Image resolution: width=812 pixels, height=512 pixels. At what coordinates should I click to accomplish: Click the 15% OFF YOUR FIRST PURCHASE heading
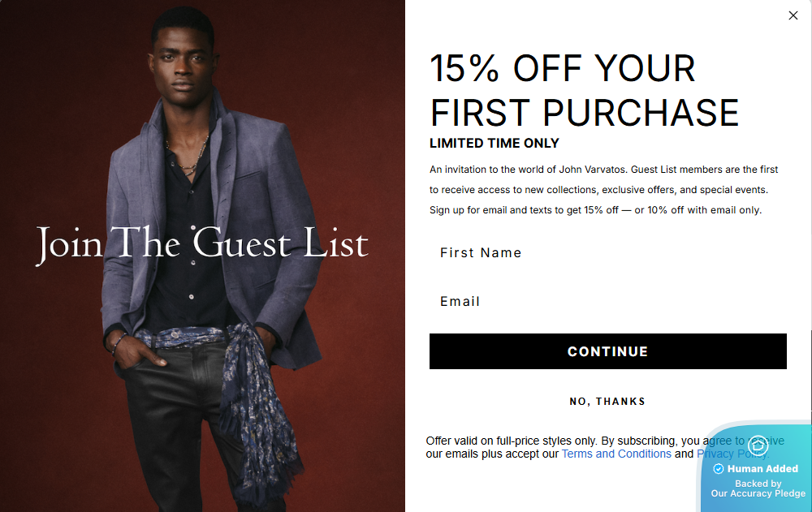584,91
